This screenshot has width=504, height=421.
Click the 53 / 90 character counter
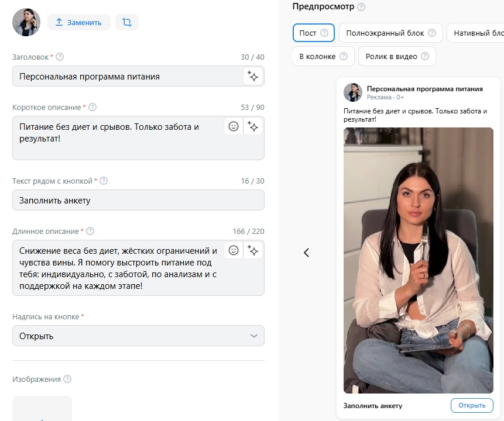[252, 107]
